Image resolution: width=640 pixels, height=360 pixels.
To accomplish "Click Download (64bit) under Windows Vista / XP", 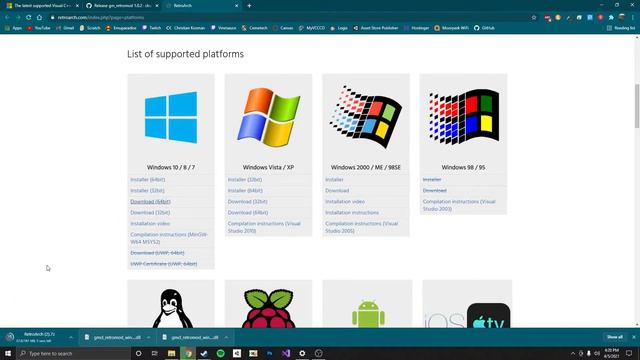I will click(248, 213).
